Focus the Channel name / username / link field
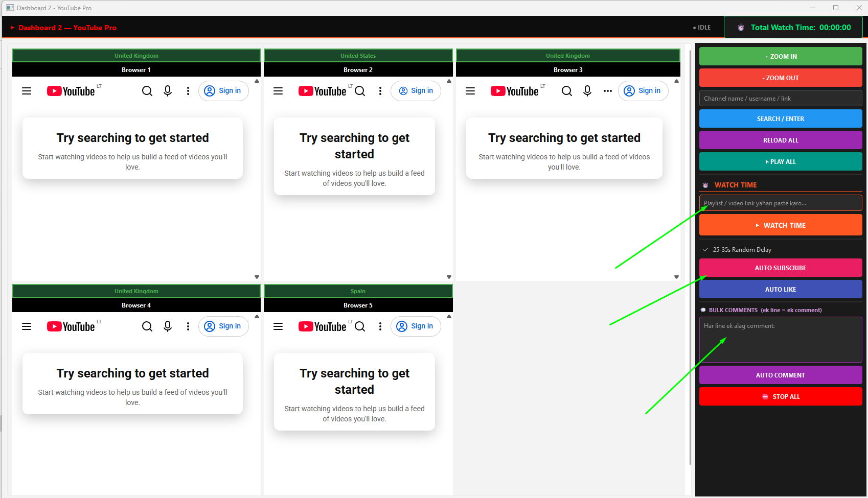Image resolution: width=868 pixels, height=498 pixels. tap(781, 98)
